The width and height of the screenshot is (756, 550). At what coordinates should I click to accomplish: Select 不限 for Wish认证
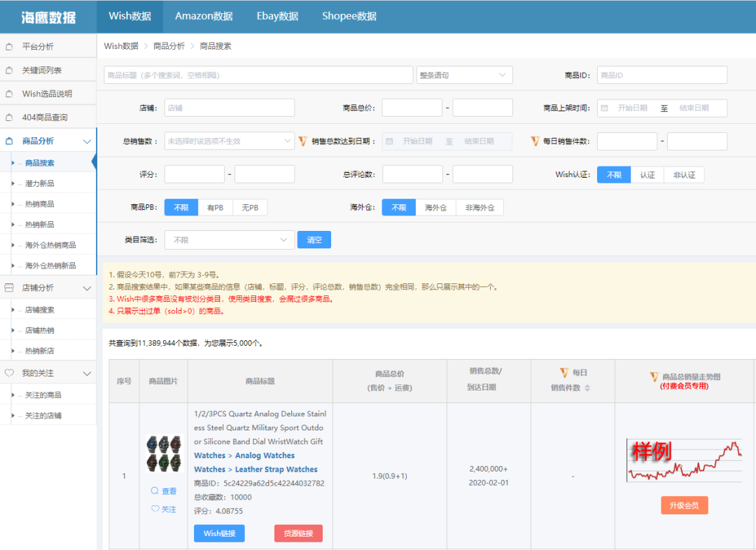coord(614,174)
